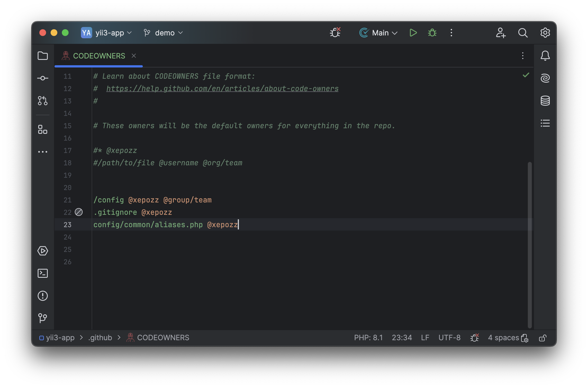Open the Structure tool window icon
Image resolution: width=588 pixels, height=388 pixels.
click(x=43, y=130)
